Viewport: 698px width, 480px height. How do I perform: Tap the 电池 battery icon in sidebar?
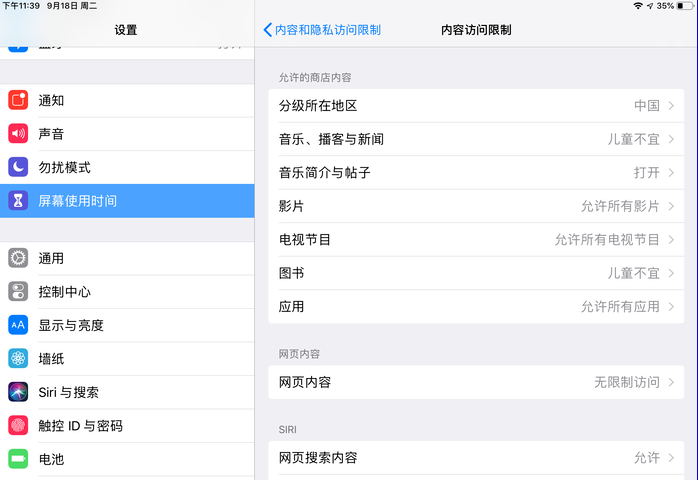point(18,459)
